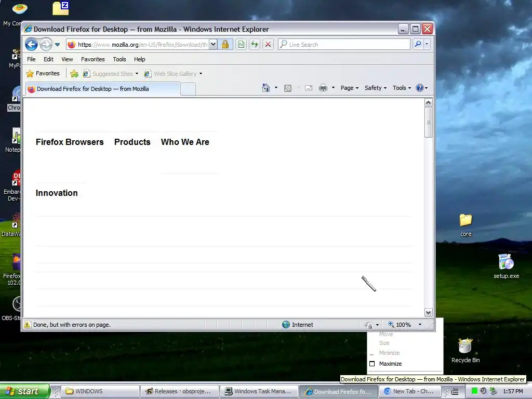Image resolution: width=532 pixels, height=399 pixels.
Task: Click the 1:57 PM system clock
Action: (513, 391)
